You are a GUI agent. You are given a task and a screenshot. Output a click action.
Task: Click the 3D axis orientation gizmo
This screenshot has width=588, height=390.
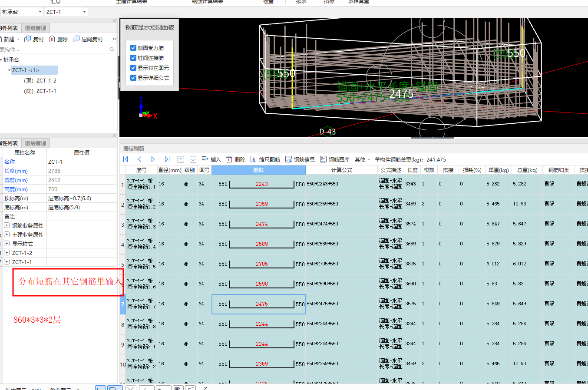(147, 108)
